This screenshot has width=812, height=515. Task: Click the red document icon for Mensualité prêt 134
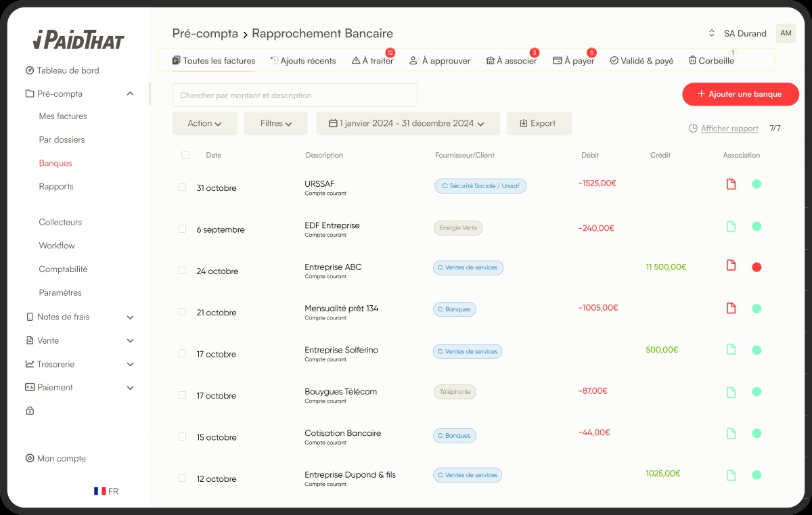731,309
